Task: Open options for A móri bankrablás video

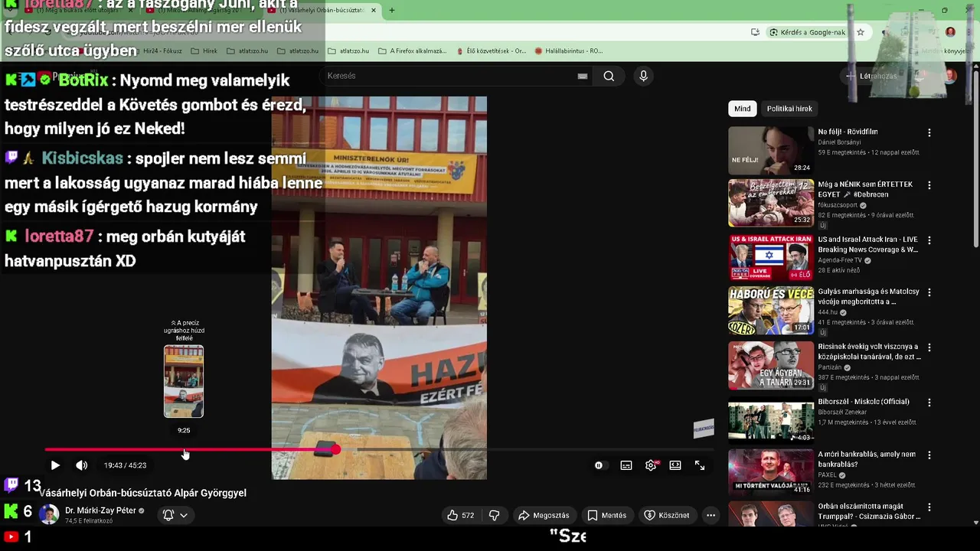Action: (x=929, y=455)
